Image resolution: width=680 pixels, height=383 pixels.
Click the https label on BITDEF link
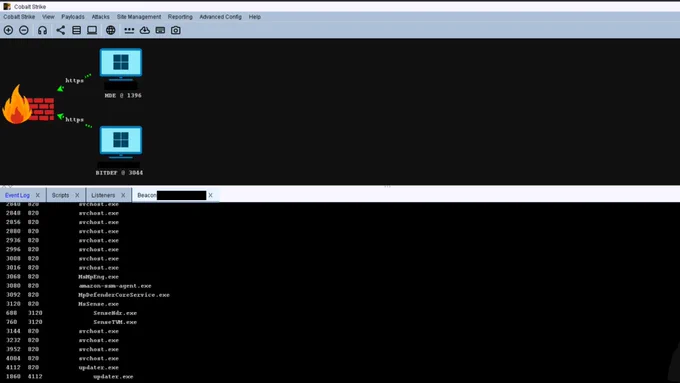click(75, 119)
